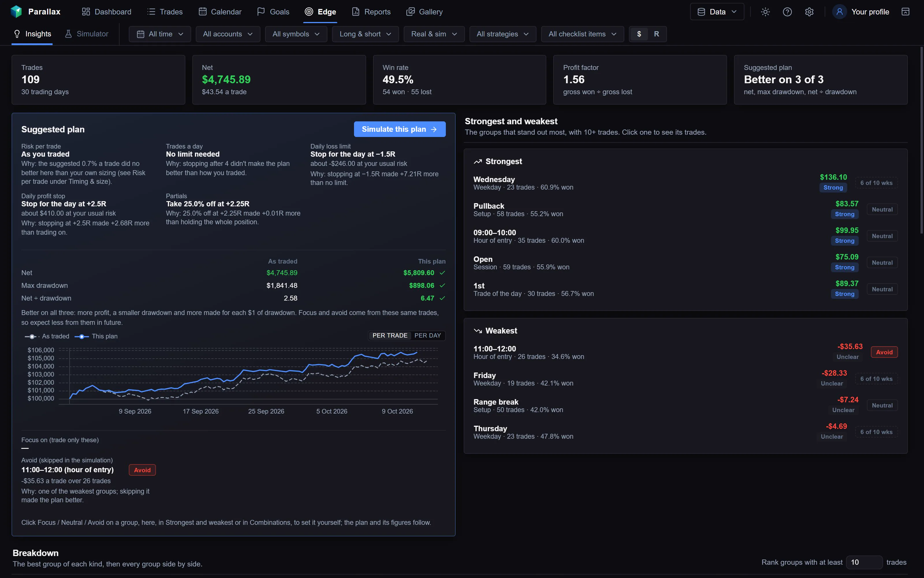Open the Dashboard nav item
924x578 pixels.
[x=107, y=12]
